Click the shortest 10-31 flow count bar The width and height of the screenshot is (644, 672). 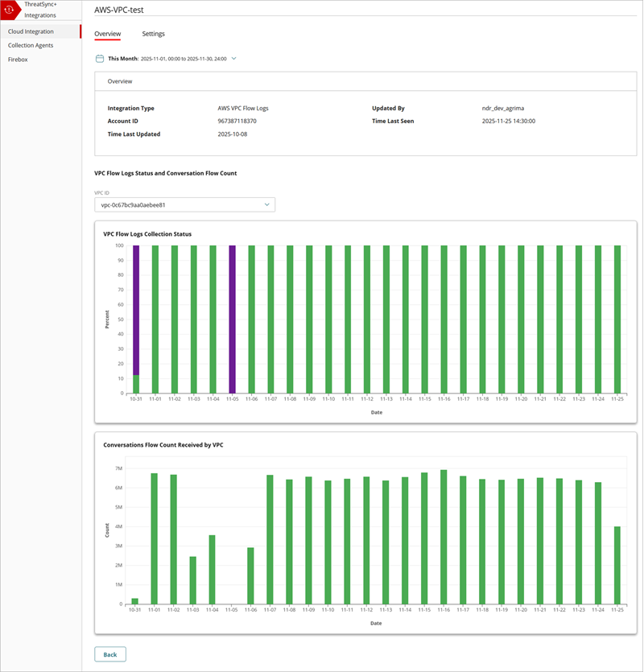134,600
